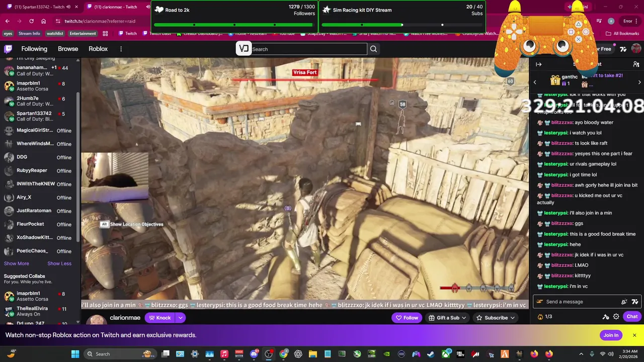This screenshot has height=362, width=644.
Task: Open Steam from the taskbar
Action: [431, 354]
